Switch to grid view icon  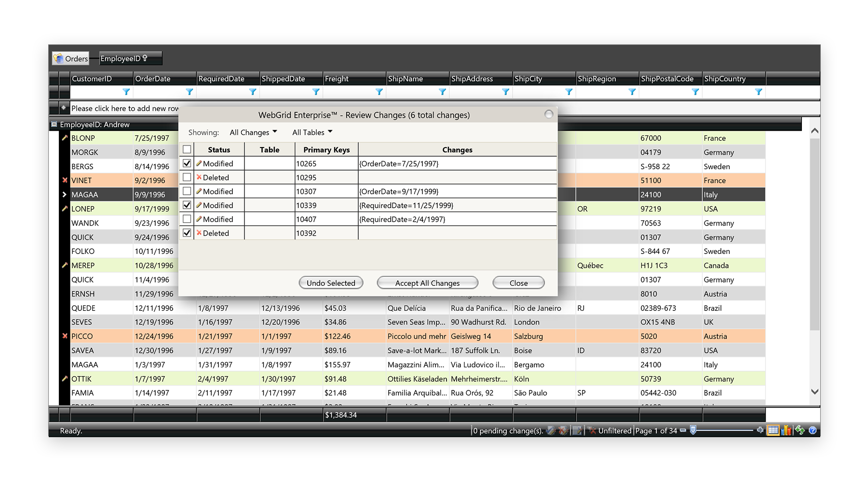[x=773, y=430]
